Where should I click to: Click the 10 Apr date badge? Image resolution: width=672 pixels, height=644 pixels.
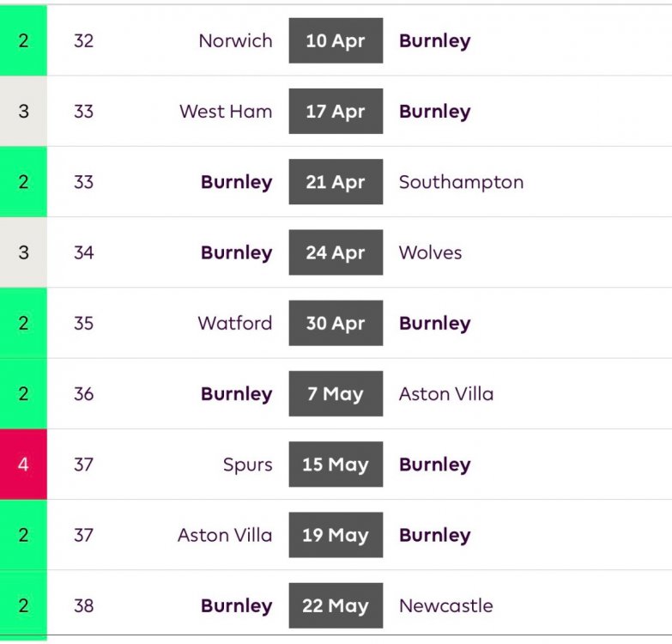coord(336,40)
